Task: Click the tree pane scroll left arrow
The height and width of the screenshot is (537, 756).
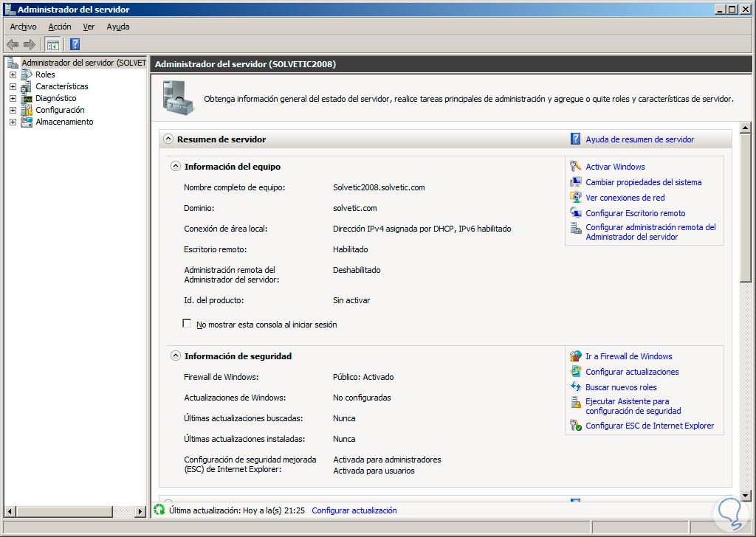Action: pos(10,511)
